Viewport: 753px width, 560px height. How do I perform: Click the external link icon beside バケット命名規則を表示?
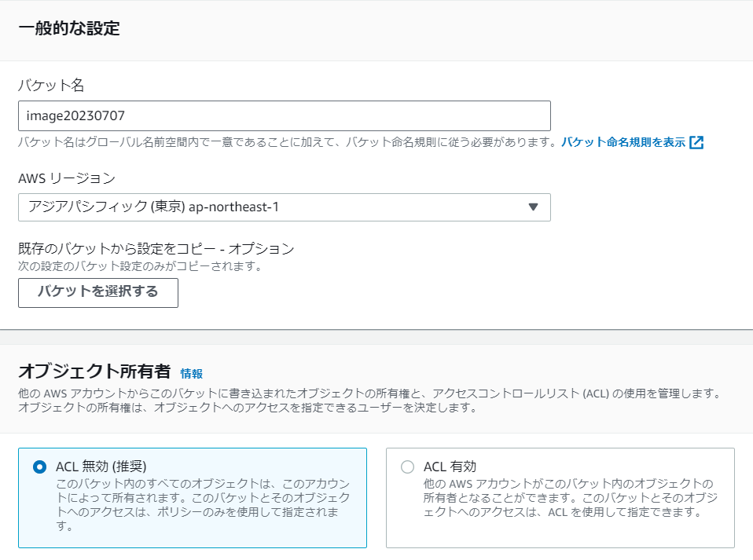click(x=696, y=142)
